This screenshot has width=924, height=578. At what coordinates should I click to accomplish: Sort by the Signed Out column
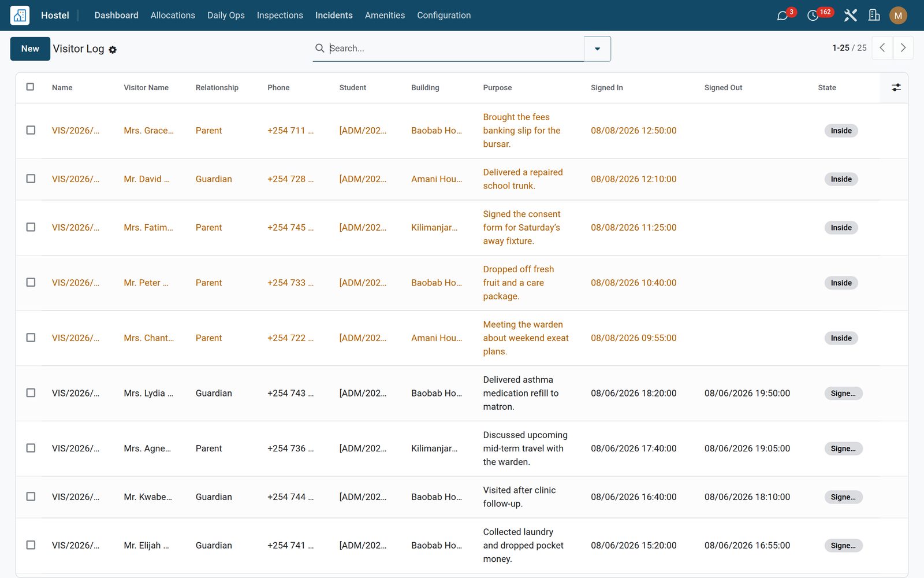point(723,88)
